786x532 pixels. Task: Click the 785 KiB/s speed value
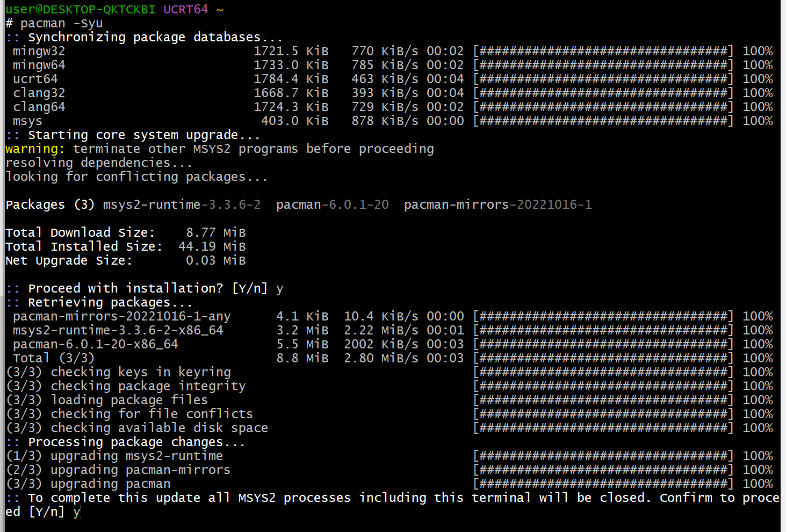385,65
